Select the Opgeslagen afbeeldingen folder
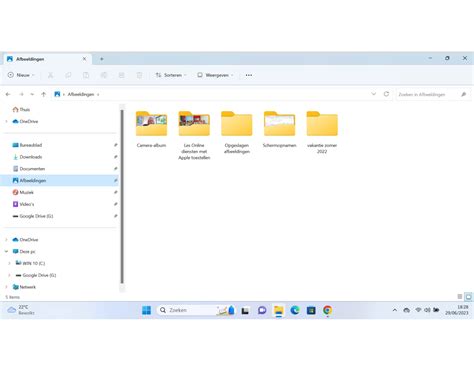474x372 pixels. [x=237, y=132]
